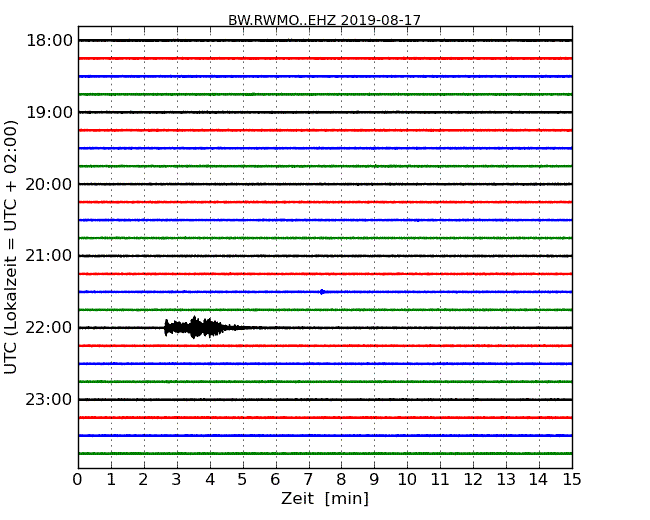
Task: Click the plot title "BW.RWMO..EHZ 2019-08-17"
Action: coord(325,20)
